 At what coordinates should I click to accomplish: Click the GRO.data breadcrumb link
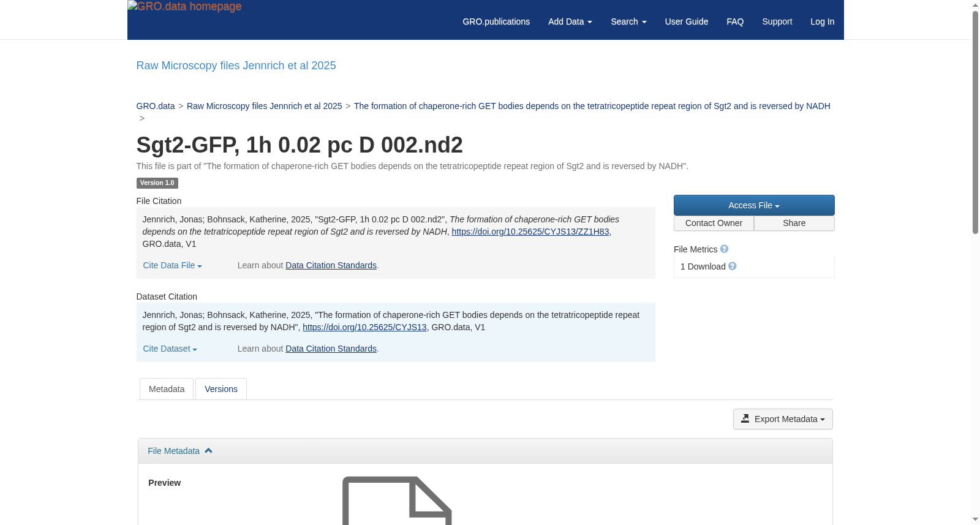pos(156,106)
